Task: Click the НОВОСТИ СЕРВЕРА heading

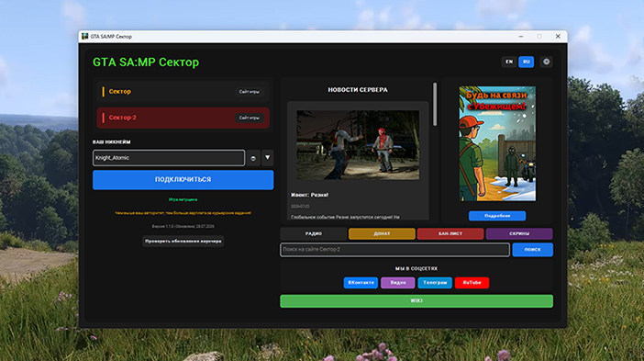Action: coord(358,90)
